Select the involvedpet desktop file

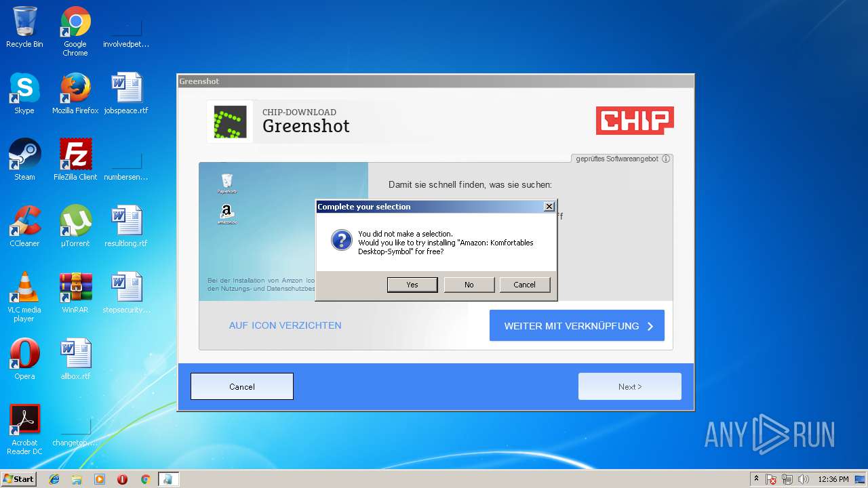click(126, 27)
